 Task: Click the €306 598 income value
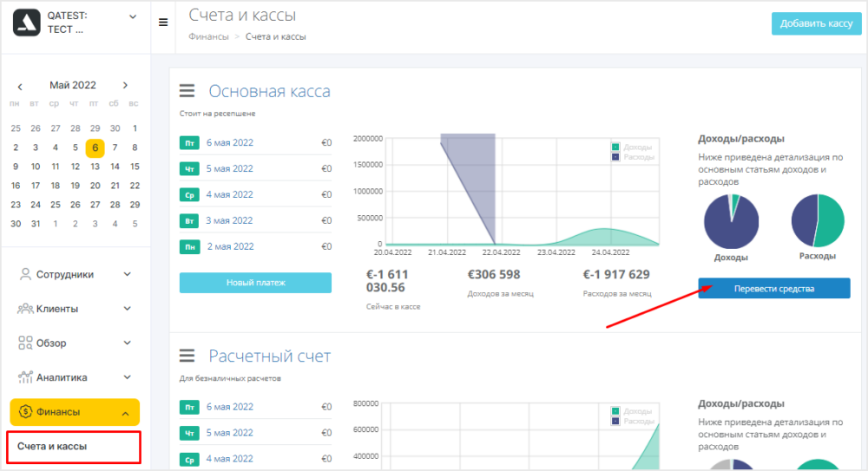click(494, 274)
